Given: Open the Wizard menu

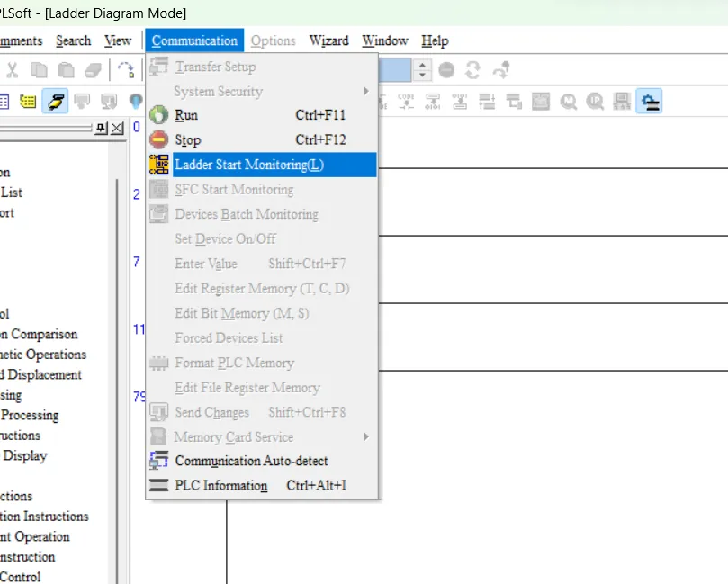Looking at the screenshot, I should (328, 40).
